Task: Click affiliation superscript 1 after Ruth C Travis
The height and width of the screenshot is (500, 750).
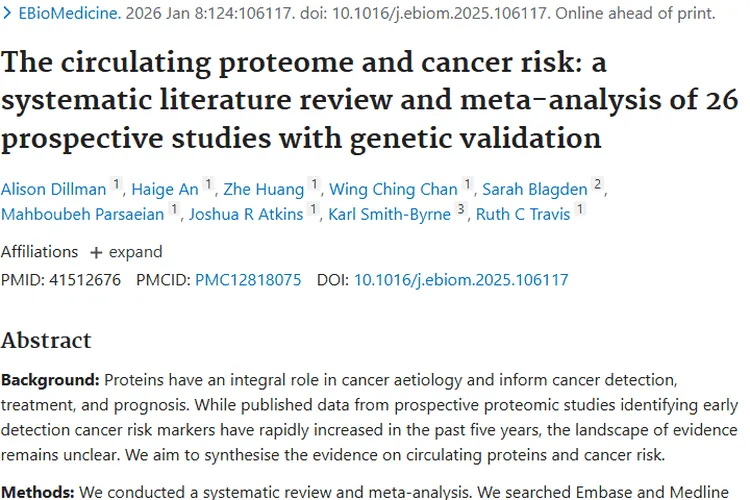Action: pyautogui.click(x=580, y=211)
